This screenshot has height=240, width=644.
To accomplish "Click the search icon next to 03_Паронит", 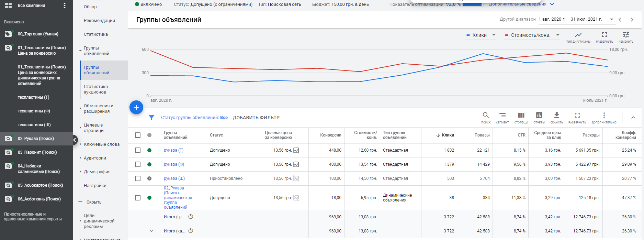I will click(x=8, y=152).
